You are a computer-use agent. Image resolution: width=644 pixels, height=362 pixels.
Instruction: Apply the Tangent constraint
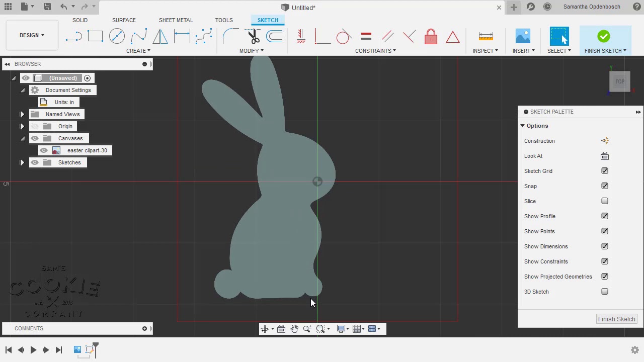[x=344, y=36]
